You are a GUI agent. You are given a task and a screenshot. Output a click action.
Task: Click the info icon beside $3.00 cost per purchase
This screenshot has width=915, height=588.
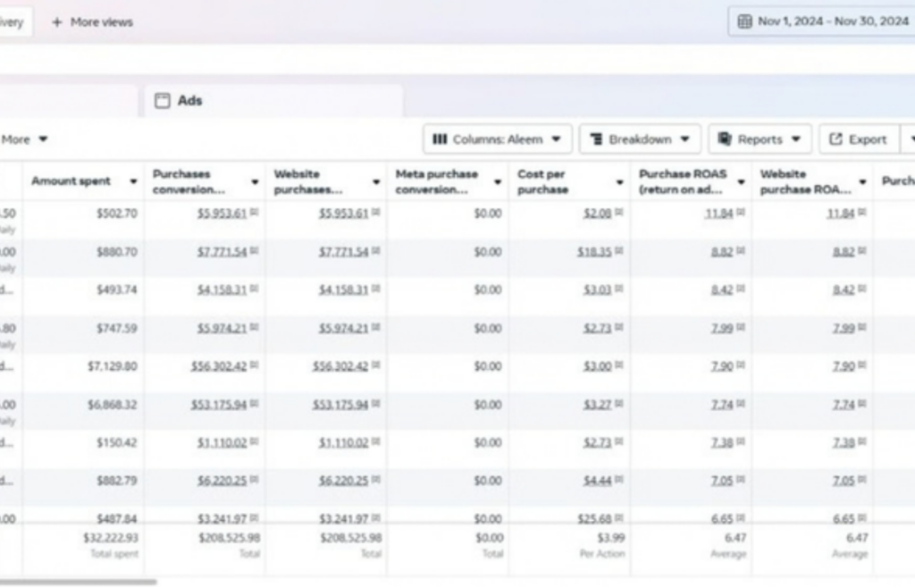619,365
